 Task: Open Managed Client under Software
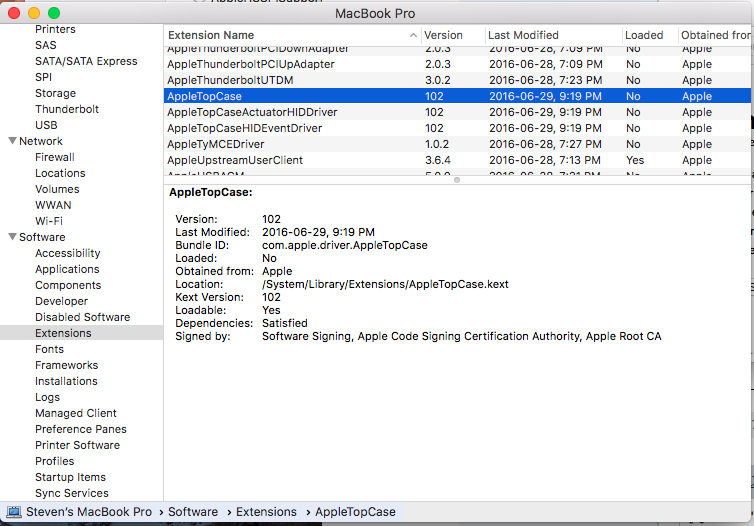coord(76,413)
